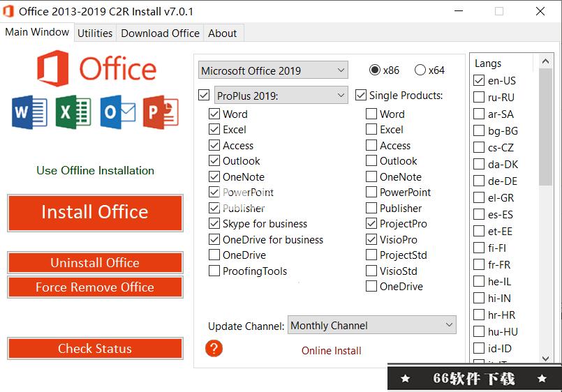Uncheck VisioPro under Single Products
Screen dimensions: 562x392
[371, 239]
